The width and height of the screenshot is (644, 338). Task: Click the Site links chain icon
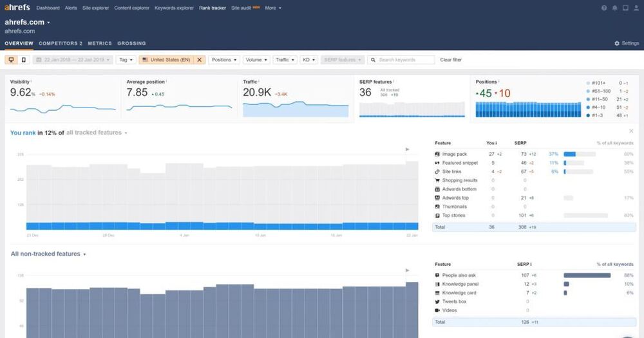point(437,172)
